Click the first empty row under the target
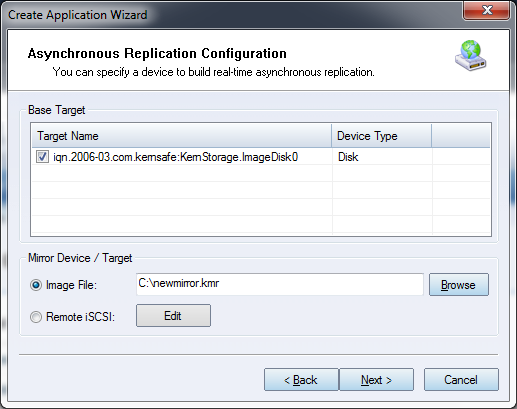The width and height of the screenshot is (517, 409). 261,173
